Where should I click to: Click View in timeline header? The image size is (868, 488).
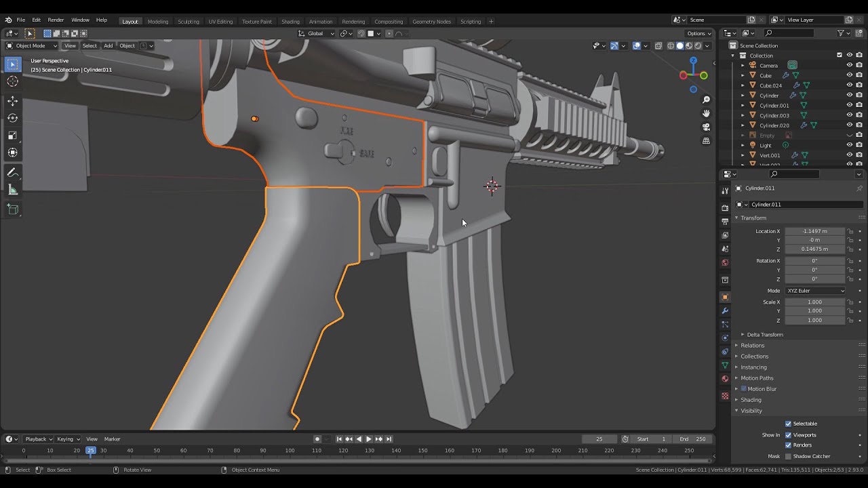[x=92, y=439]
